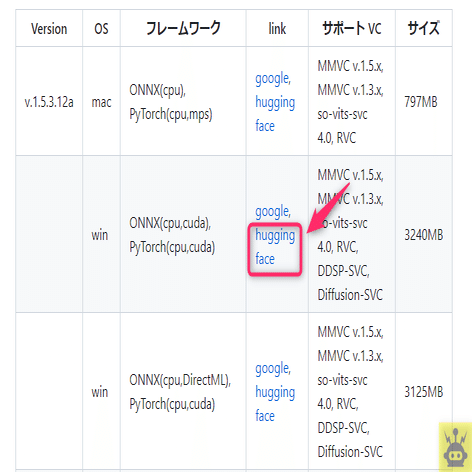The image size is (472, 472).
Task: Open the google link in the DirectML row
Action: point(272,369)
